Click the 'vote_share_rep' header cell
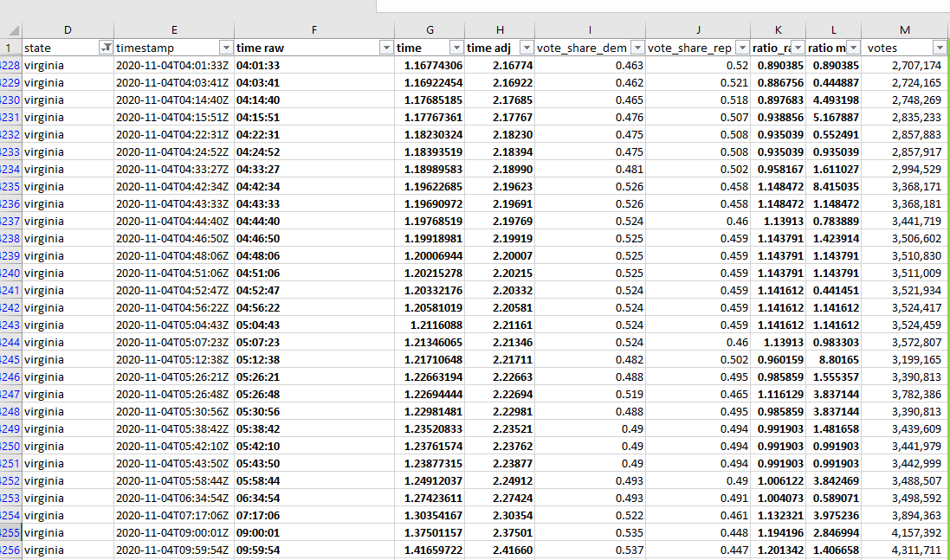The height and width of the screenshot is (560, 950). pyautogui.click(x=698, y=48)
